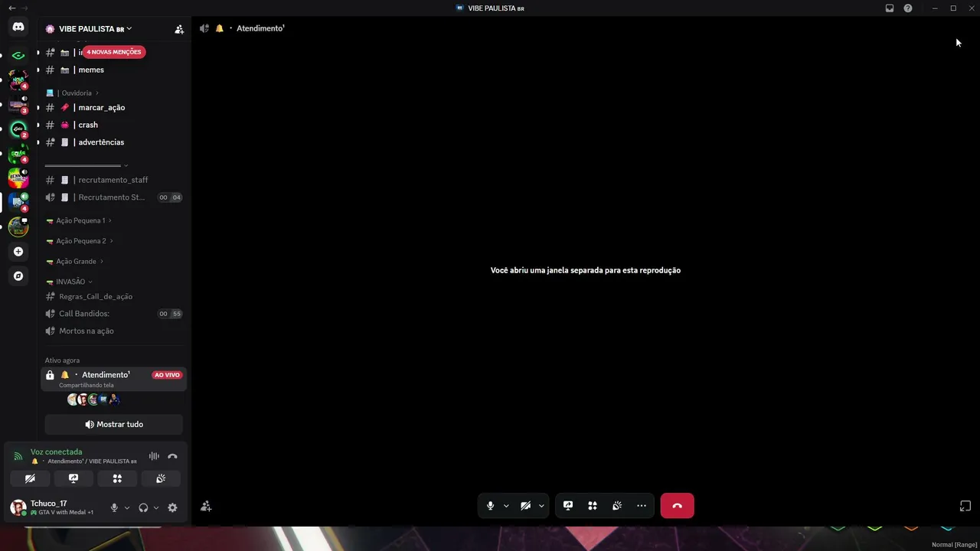Select the active Atendimento¹ live channel
980x551 pixels.
point(113,379)
